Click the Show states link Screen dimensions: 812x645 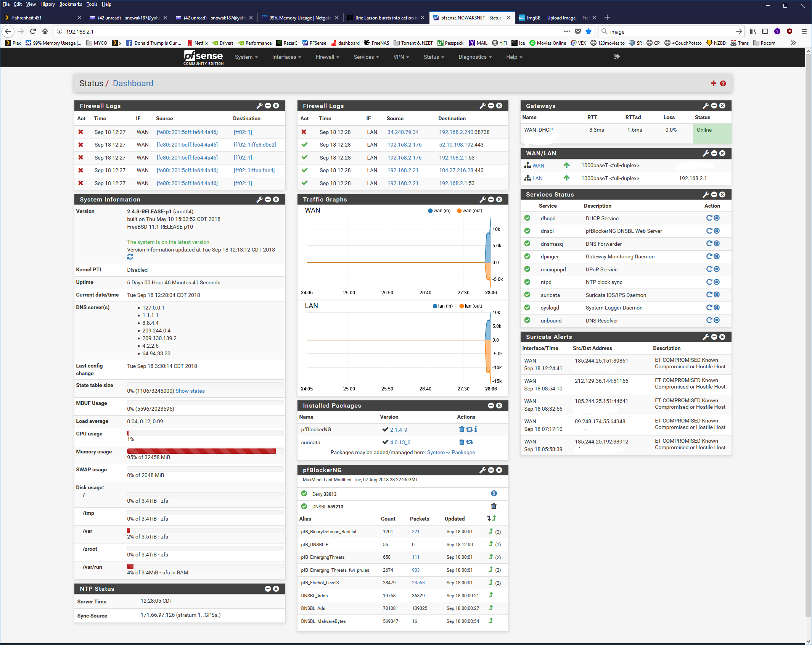coord(190,391)
